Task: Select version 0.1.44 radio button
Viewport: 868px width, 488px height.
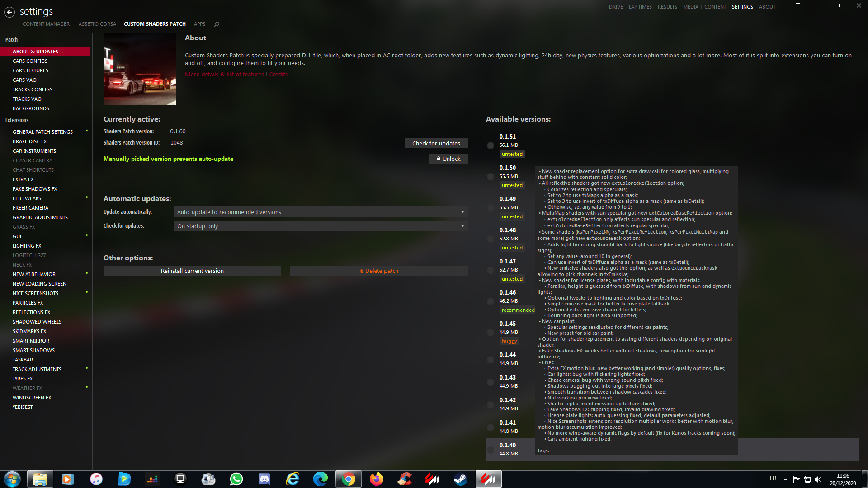Action: pos(491,360)
